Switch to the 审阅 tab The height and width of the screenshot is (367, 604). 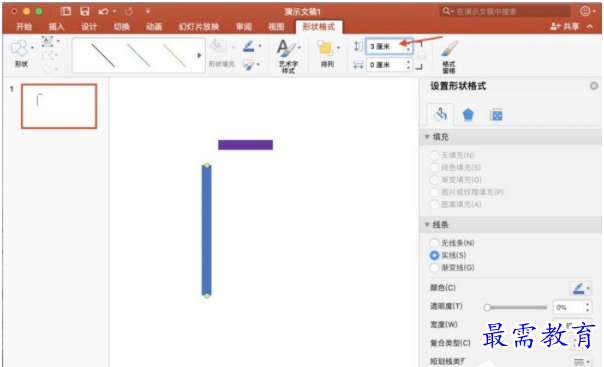244,27
